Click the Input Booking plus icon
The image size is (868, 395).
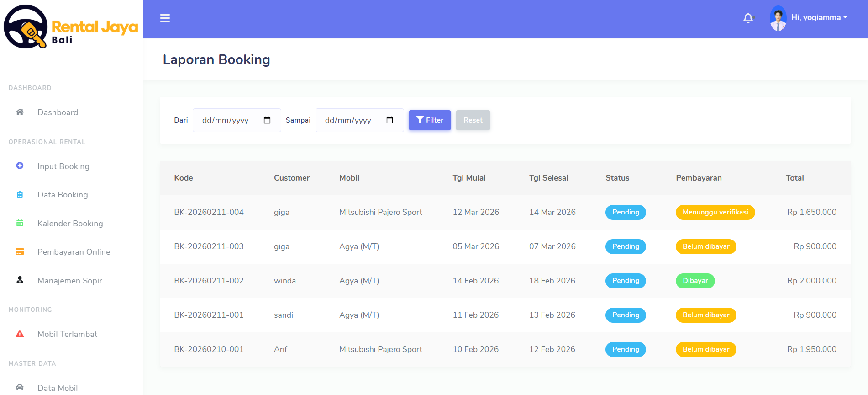tap(20, 166)
